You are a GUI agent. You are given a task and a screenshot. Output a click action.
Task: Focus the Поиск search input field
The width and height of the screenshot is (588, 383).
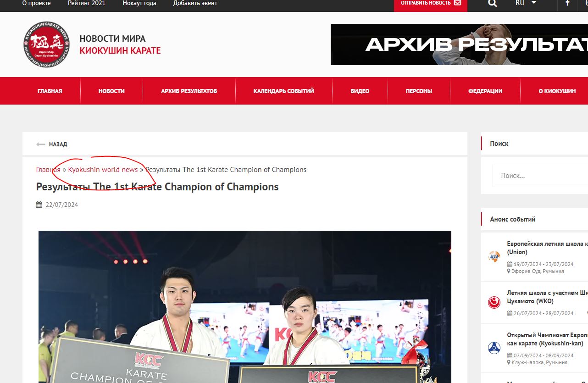click(540, 175)
